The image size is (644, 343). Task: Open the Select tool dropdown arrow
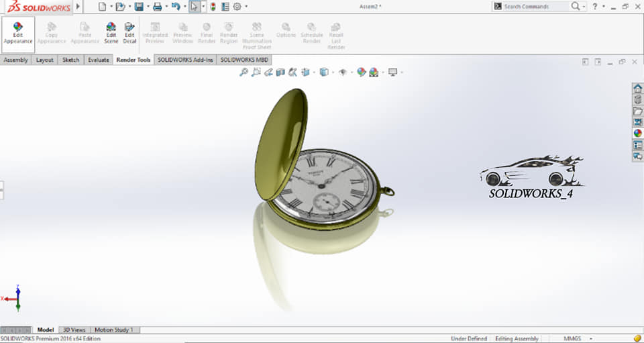click(203, 7)
